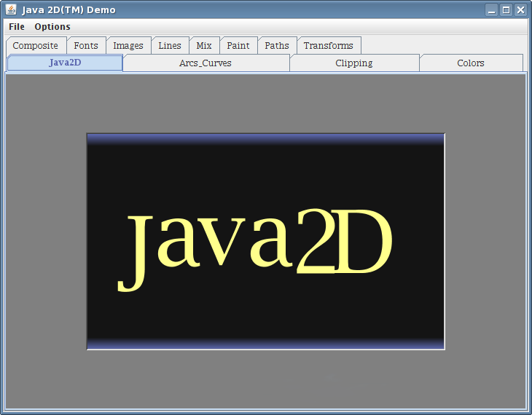Select the Colors tab

pyautogui.click(x=471, y=63)
